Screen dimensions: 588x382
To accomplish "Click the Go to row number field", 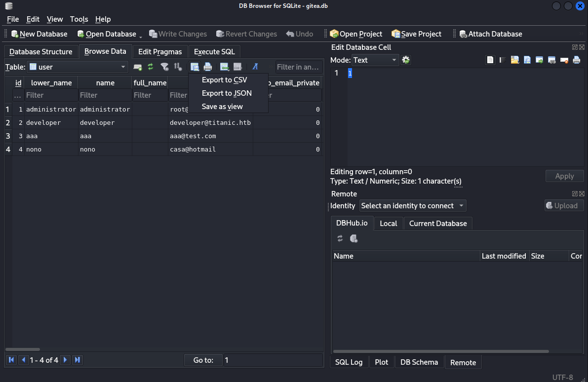I will [273, 360].
